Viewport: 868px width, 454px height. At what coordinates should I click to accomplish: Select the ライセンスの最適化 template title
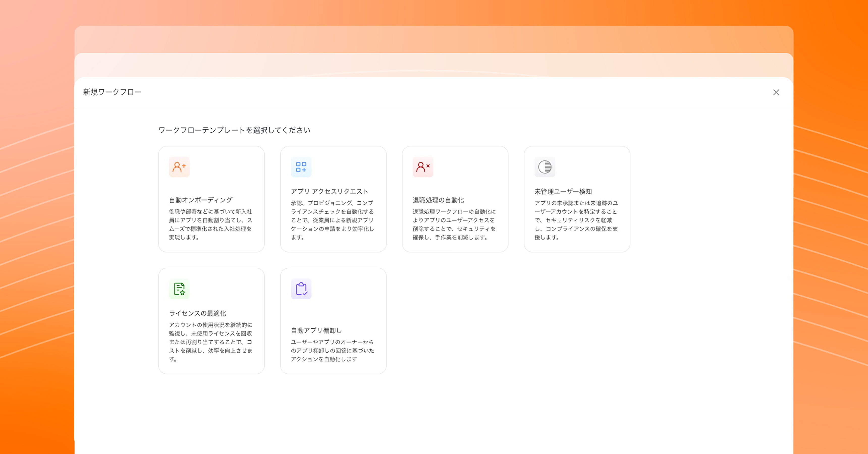click(x=198, y=313)
